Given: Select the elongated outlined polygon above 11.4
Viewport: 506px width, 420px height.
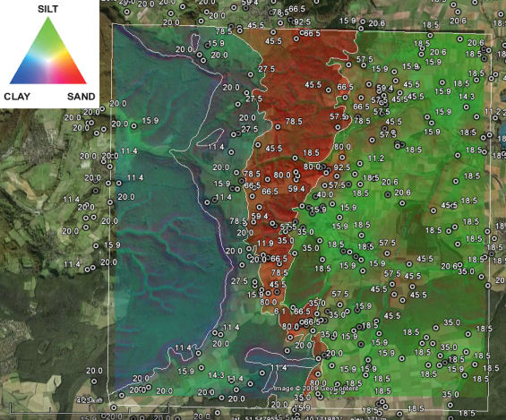Looking at the screenshot, I should tap(210, 137).
